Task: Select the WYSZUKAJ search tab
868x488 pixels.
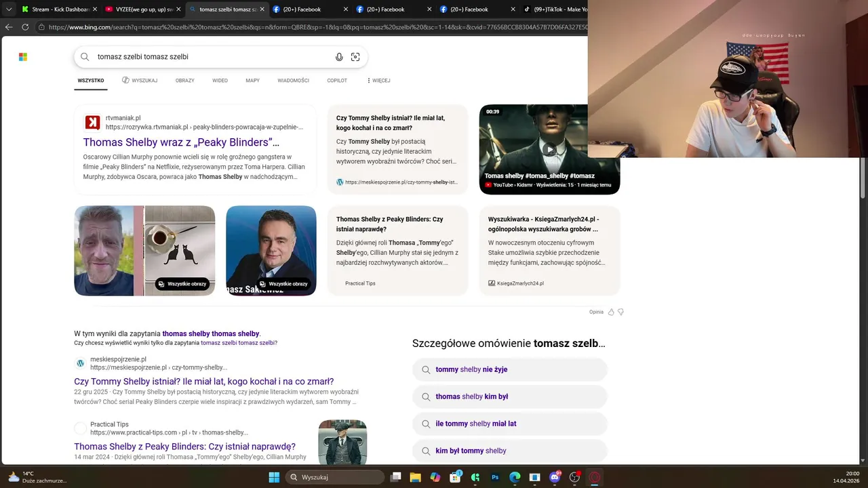Action: [x=140, y=80]
